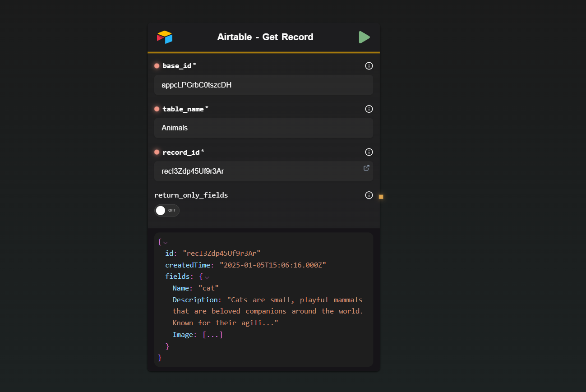Open info tooltip for record_id
This screenshot has width=586, height=392.
(369, 152)
